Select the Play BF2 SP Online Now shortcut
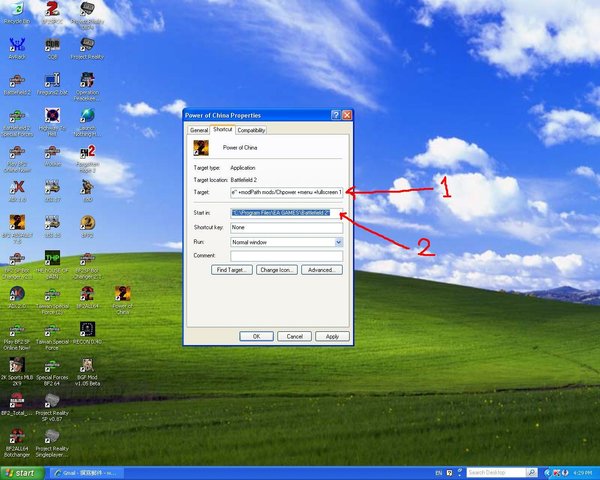Image resolution: width=600 pixels, height=480 pixels. coord(17,338)
